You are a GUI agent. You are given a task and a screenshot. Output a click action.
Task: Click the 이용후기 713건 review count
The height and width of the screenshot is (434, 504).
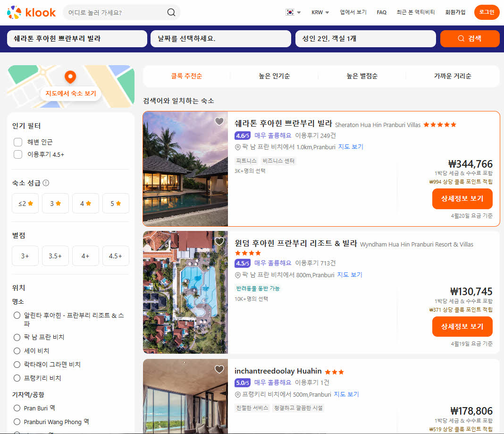pyautogui.click(x=315, y=263)
